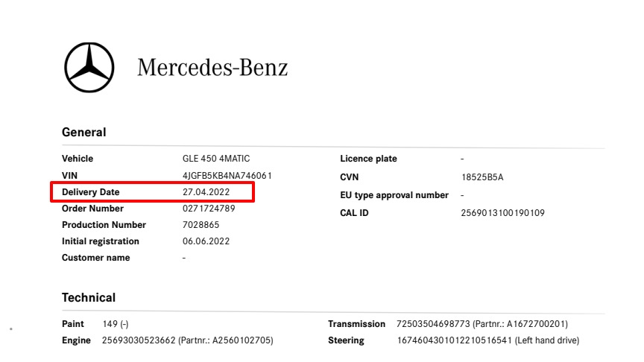Select the Production Number value 7028865
Screen dimensions: 644x362
click(x=201, y=225)
